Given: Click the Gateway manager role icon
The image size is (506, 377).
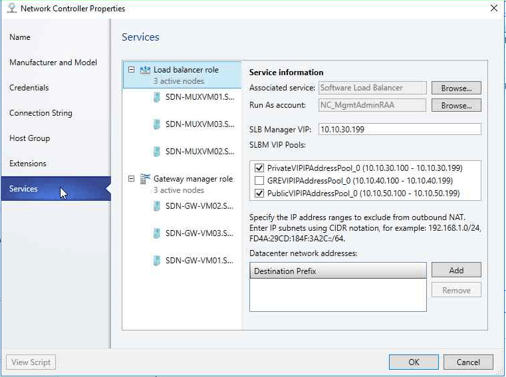Looking at the screenshot, I should click(x=145, y=179).
